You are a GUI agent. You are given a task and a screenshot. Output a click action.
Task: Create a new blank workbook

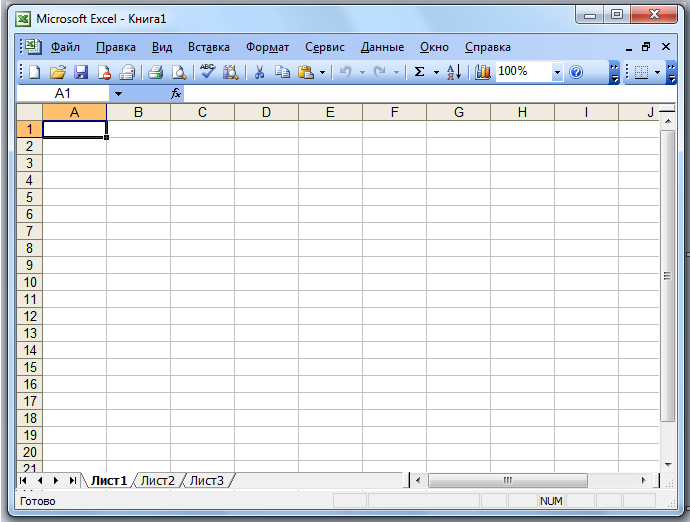(x=34, y=72)
